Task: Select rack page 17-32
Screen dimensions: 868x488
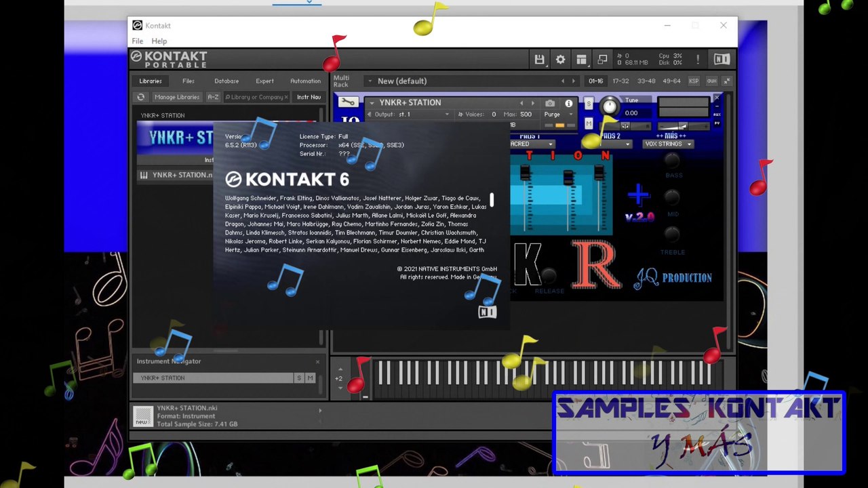Action: click(x=620, y=81)
